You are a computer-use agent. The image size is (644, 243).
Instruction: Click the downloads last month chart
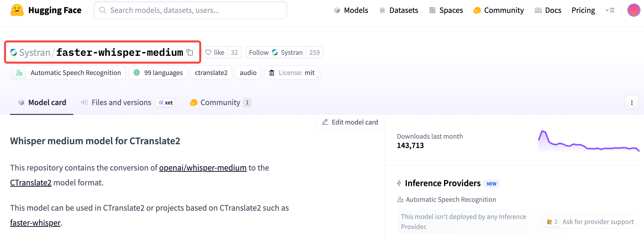pyautogui.click(x=589, y=141)
